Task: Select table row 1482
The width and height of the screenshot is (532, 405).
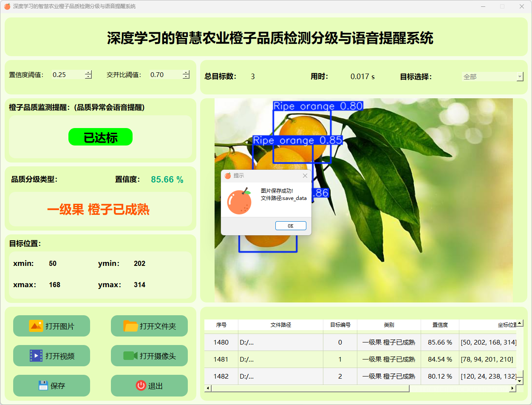Action: (x=360, y=376)
